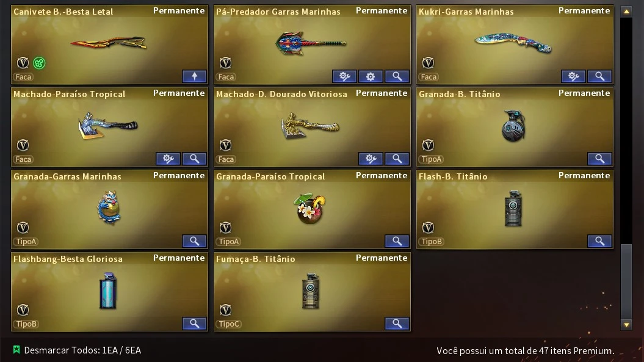Toggle Desmarcar Todos bookmark marker
The image size is (644, 362).
[16, 350]
